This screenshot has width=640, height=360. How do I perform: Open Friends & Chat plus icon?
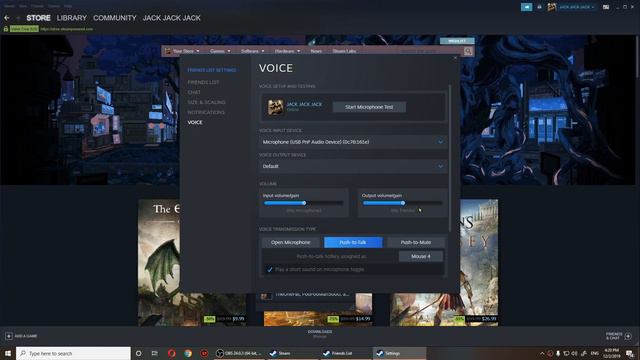628,336
